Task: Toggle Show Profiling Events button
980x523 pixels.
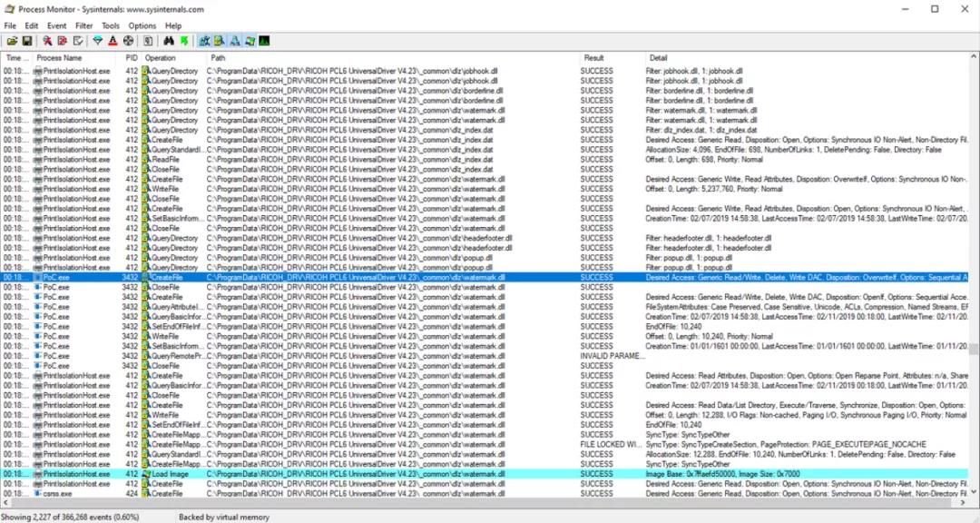Action: tap(264, 41)
